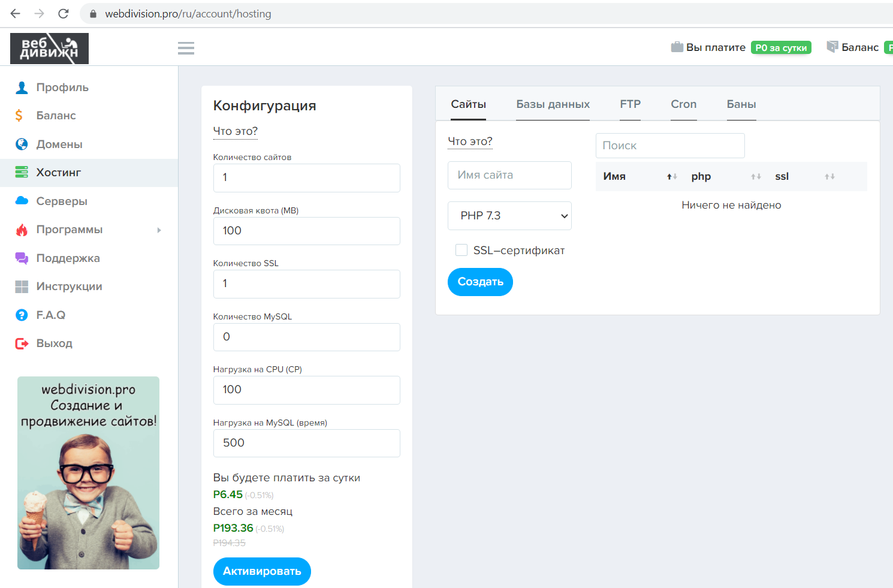
Task: Expand the Программы submenu arrow
Action: pyautogui.click(x=159, y=230)
